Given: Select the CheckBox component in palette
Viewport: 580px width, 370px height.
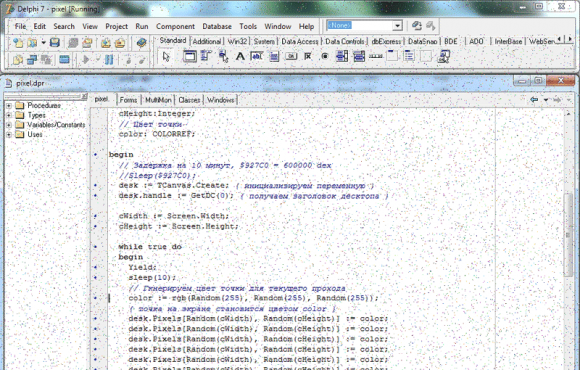Looking at the screenshot, I should (308, 57).
